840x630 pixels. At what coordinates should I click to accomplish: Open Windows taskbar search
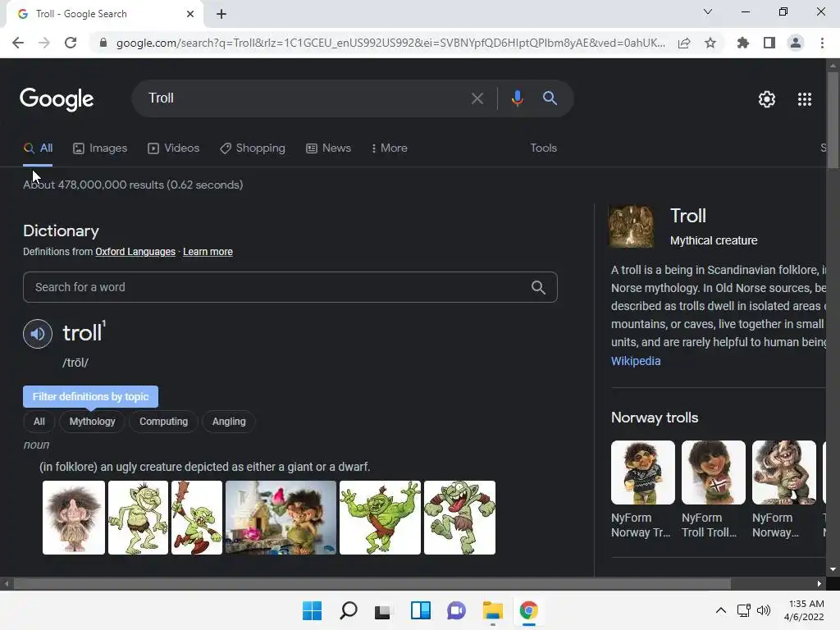(348, 610)
